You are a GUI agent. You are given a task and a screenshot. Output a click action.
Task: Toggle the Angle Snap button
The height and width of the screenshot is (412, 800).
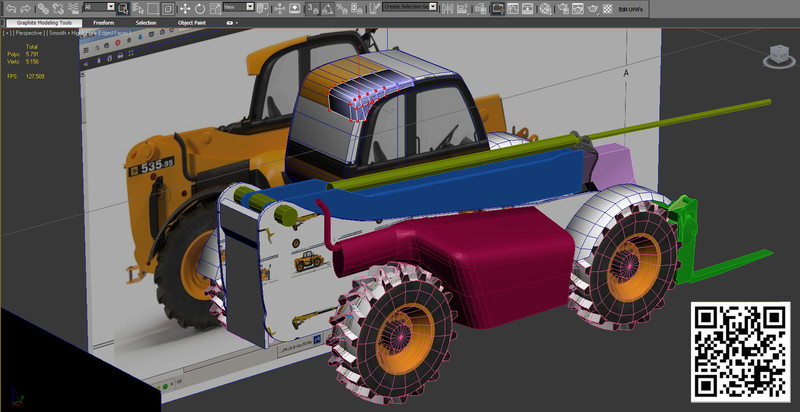(328, 7)
